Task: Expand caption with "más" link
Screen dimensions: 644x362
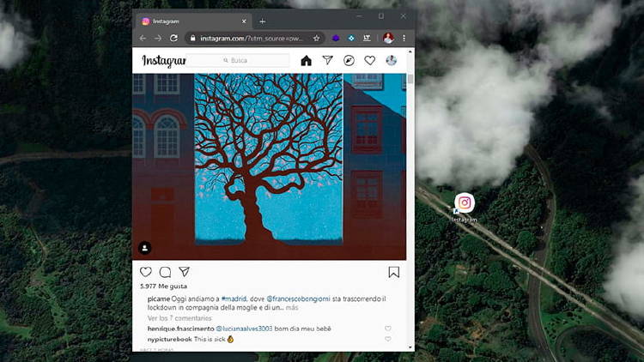Action: point(292,307)
